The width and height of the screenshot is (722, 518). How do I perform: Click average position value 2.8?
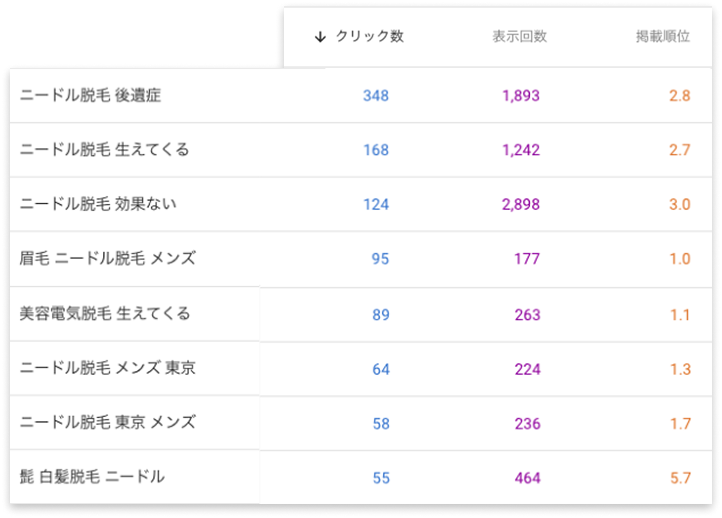pyautogui.click(x=679, y=96)
